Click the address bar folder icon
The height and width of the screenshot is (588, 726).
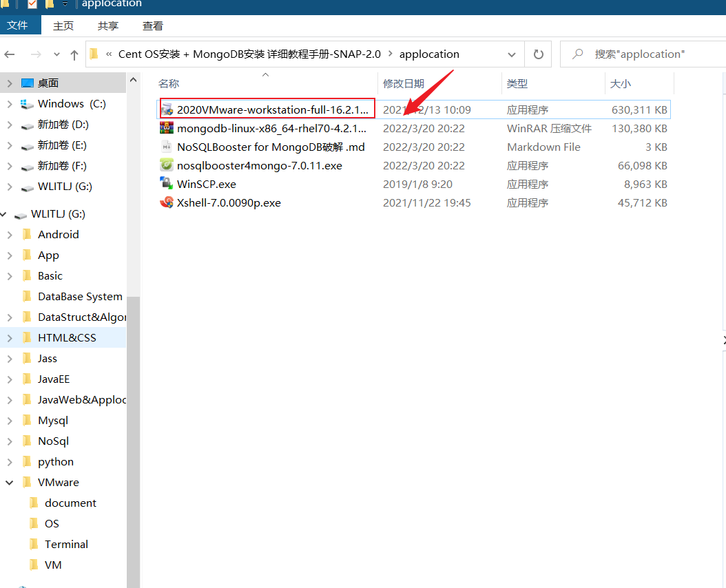[x=94, y=54]
